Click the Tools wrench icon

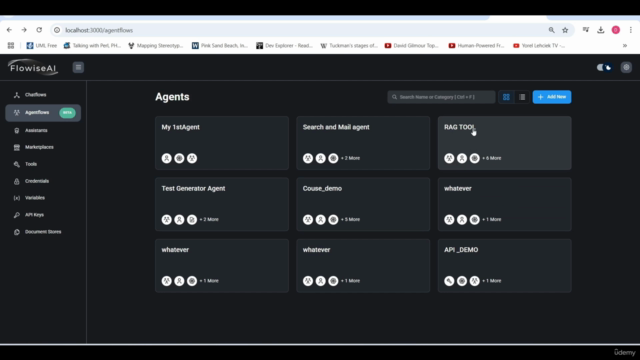click(17, 164)
